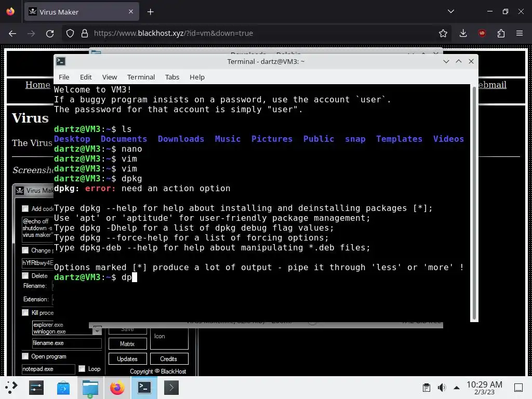Close the terminal window
Image resolution: width=532 pixels, height=399 pixels.
point(471,61)
